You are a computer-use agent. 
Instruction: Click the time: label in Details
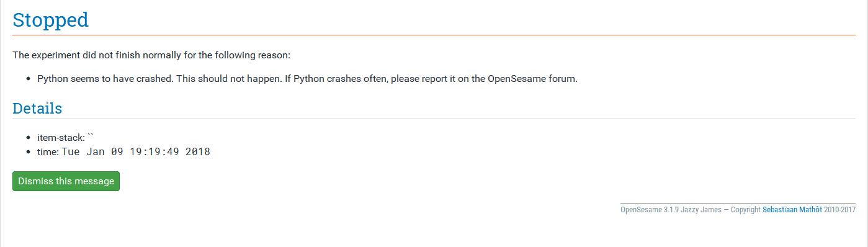(x=48, y=151)
